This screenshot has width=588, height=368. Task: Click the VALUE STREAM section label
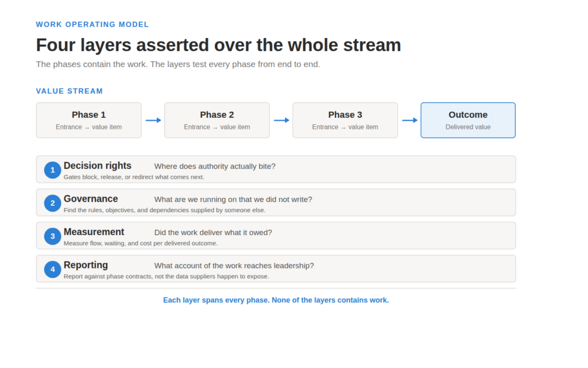click(69, 91)
